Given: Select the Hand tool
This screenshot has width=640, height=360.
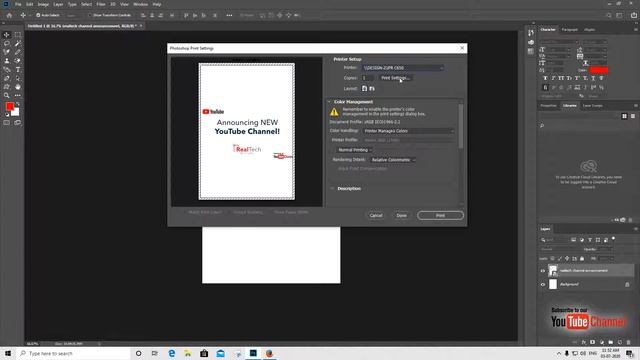Looking at the screenshot, I should click(18, 87).
